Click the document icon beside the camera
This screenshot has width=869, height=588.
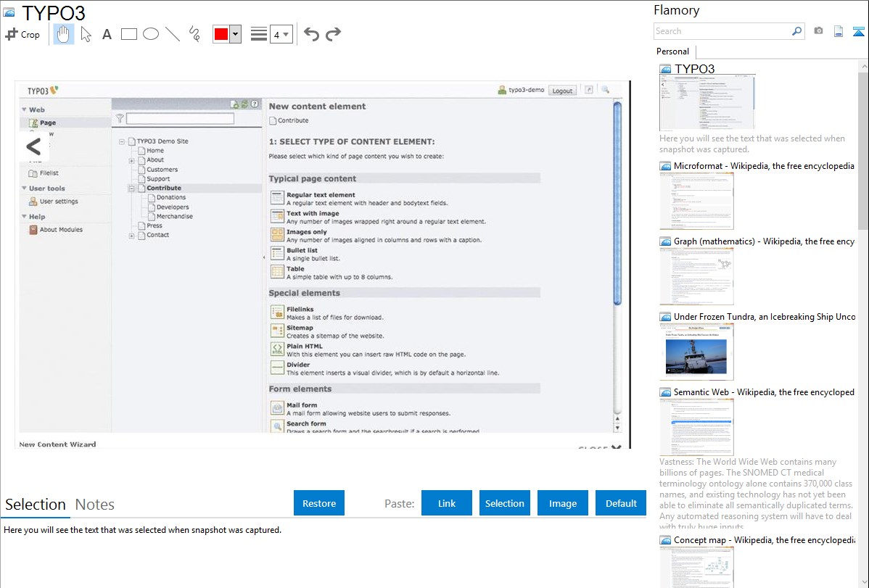tap(839, 31)
